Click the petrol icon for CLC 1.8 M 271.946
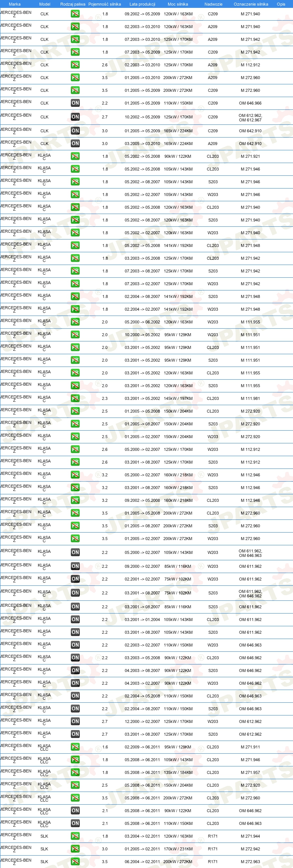The image size is (293, 868). click(75, 760)
